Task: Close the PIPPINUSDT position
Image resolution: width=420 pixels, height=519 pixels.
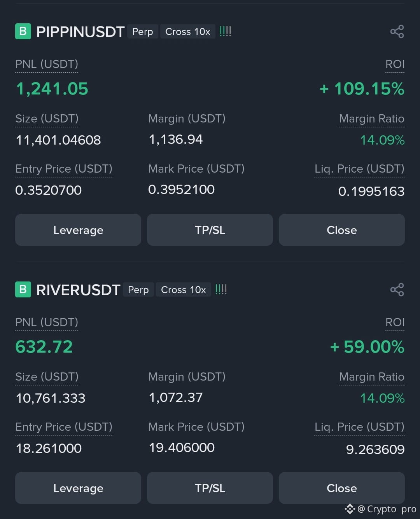Action: pos(342,230)
